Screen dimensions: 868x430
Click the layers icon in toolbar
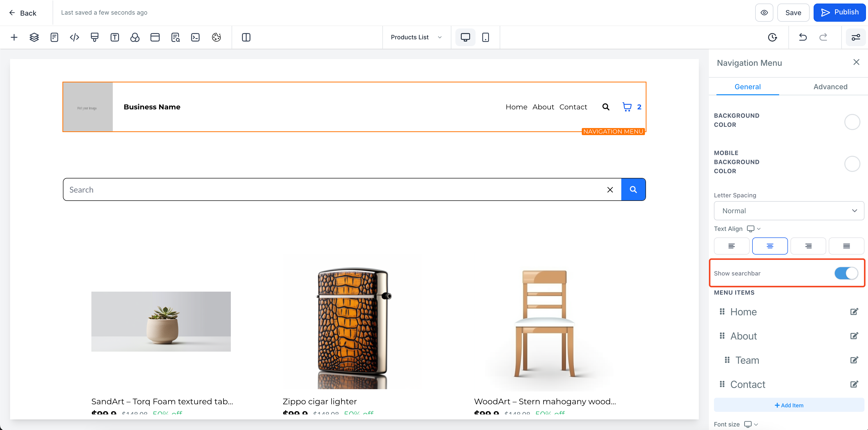34,37
